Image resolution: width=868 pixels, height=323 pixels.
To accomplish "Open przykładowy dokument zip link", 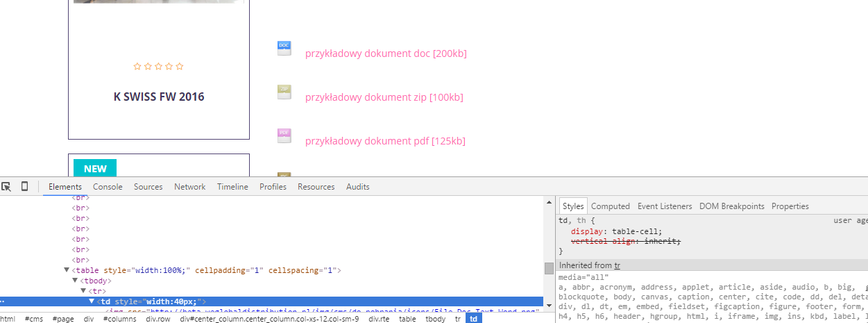I will (384, 97).
